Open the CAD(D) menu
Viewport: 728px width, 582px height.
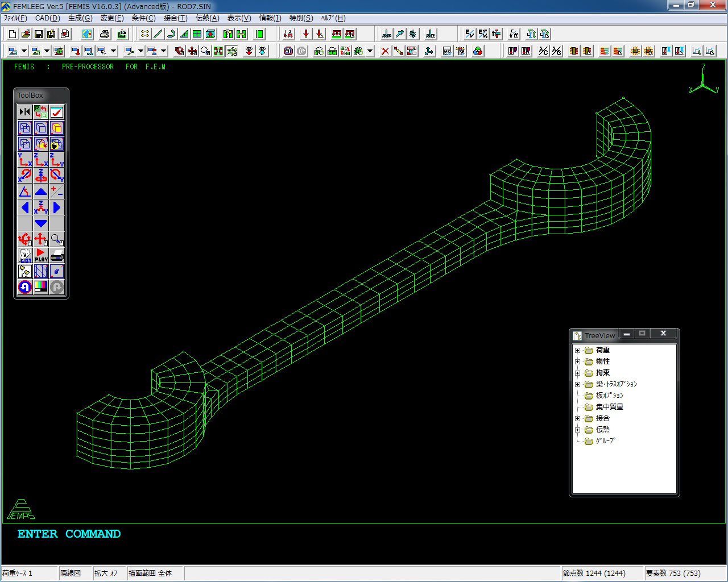[x=47, y=18]
